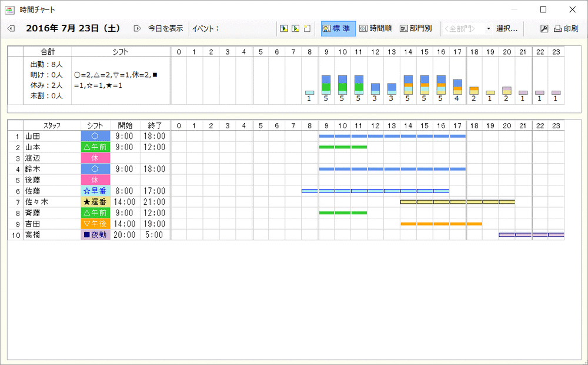Image resolution: width=588 pixels, height=365 pixels.
Task: Go to the previous day arrow
Action: pyautogui.click(x=11, y=28)
